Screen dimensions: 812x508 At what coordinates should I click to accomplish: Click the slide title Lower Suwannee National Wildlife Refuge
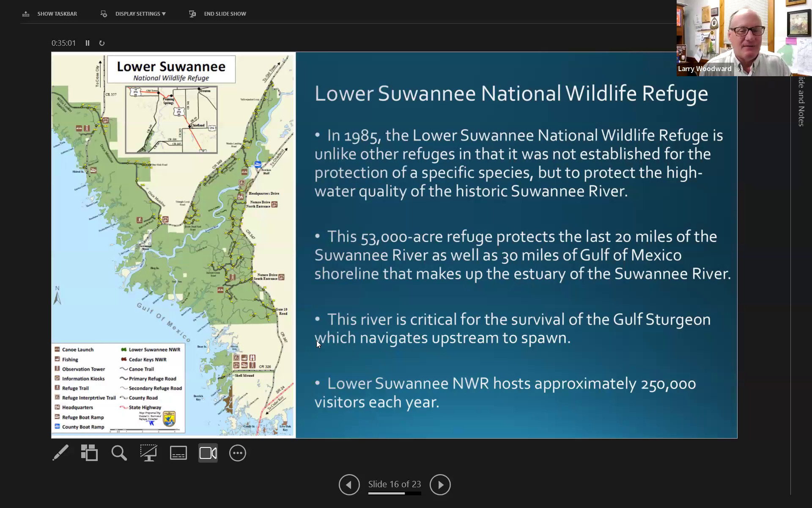point(511,94)
